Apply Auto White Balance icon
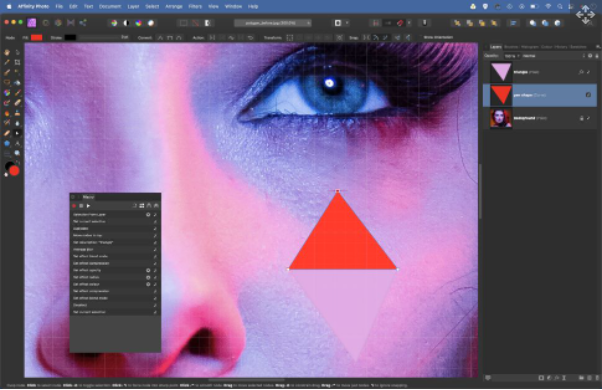Screen dimensions: 602x390 pos(151,23)
